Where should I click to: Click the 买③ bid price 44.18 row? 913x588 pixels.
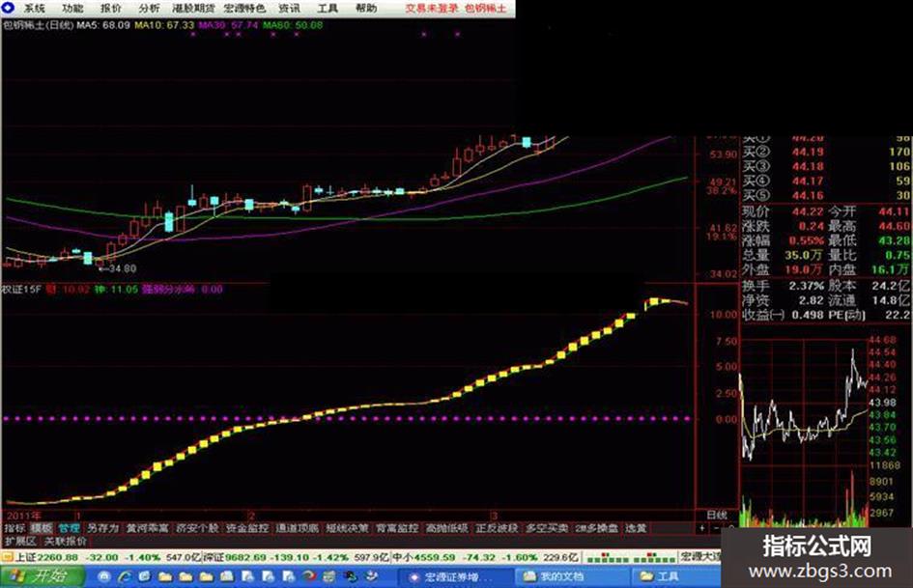(x=826, y=166)
